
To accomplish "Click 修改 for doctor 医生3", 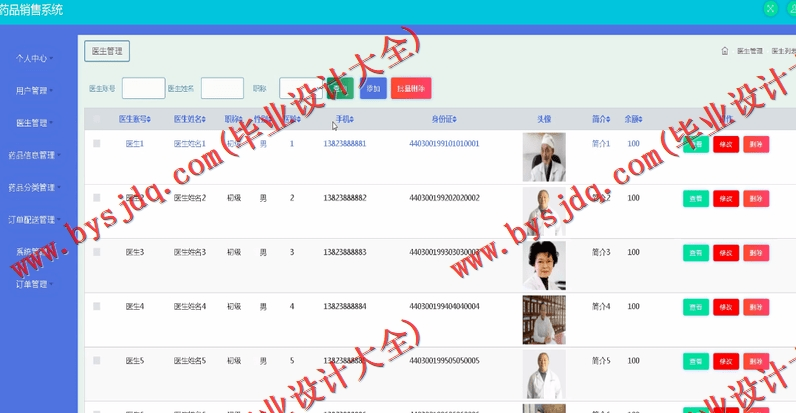I will click(x=726, y=253).
